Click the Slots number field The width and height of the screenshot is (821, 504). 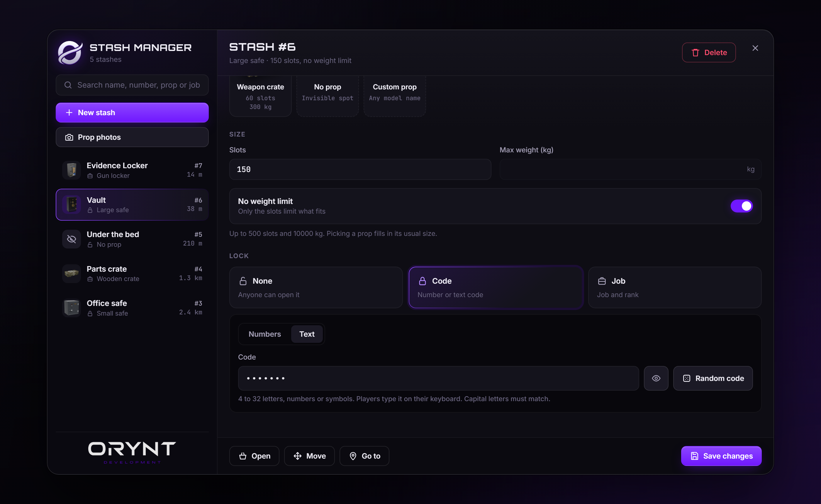360,169
